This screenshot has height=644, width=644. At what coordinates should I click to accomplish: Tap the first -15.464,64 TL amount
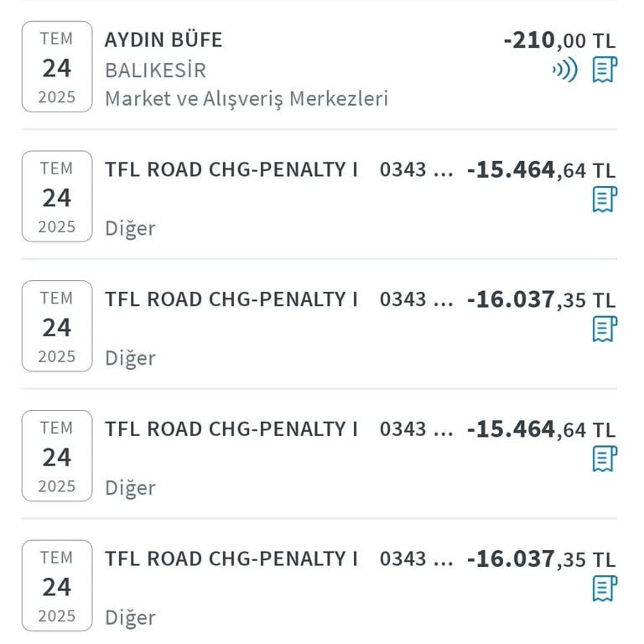541,170
